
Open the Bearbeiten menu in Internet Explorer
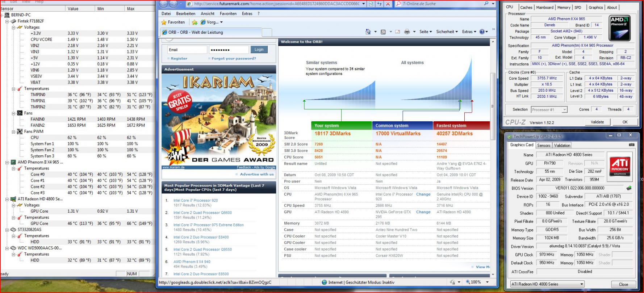(185, 13)
